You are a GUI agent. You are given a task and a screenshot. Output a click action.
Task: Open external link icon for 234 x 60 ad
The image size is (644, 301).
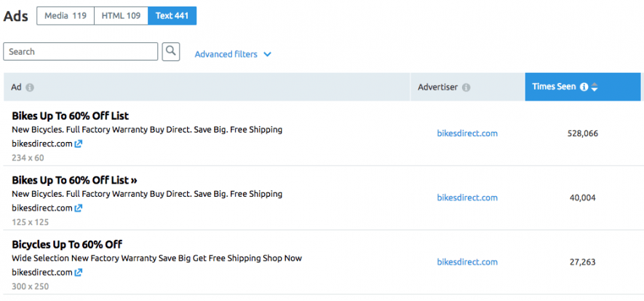(79, 144)
